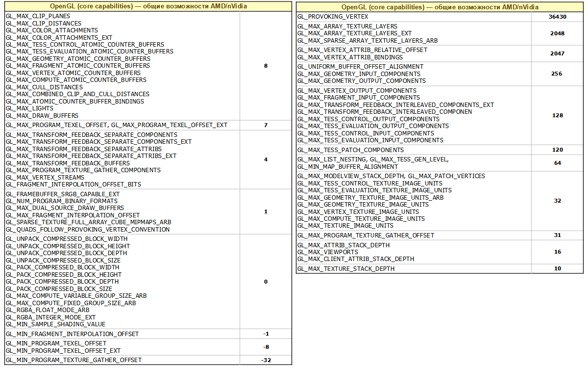Viewport: 588px width, 368px height.
Task: Click GL_MIN_PROGRAM_TEXTURE_GATHER_OFFSET row
Action: (x=148, y=360)
